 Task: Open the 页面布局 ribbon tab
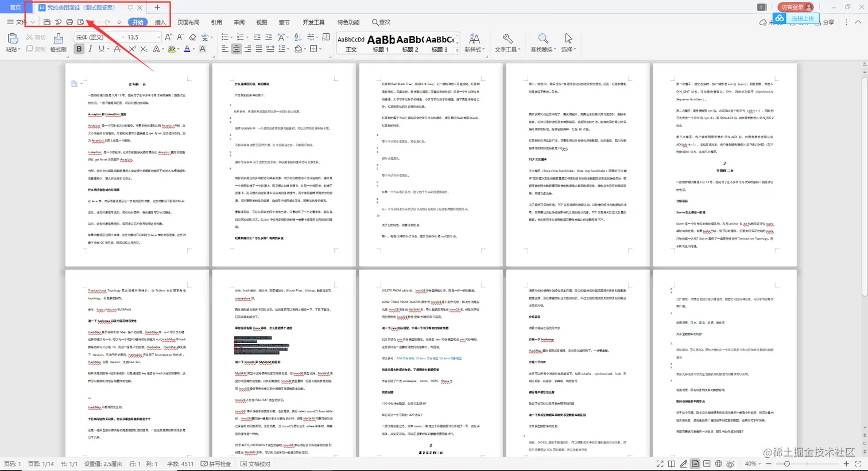[188, 22]
